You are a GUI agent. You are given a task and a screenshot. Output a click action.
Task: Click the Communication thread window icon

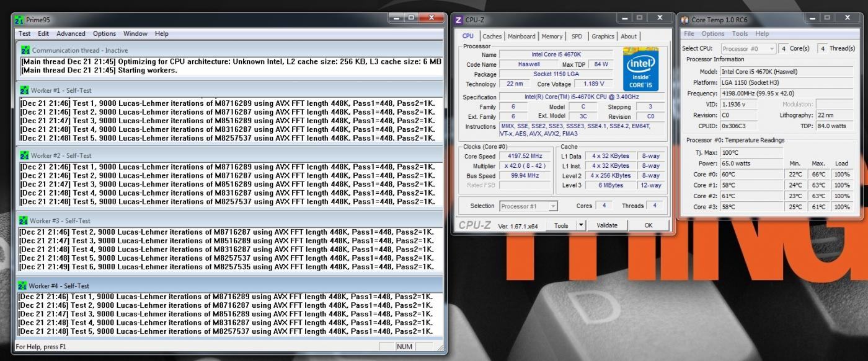(25, 50)
